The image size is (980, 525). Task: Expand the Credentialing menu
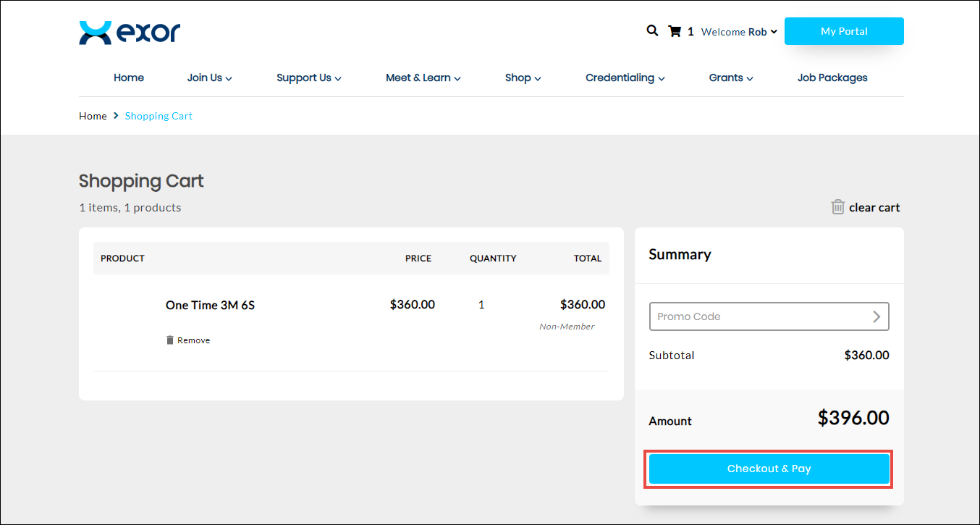[x=625, y=77]
